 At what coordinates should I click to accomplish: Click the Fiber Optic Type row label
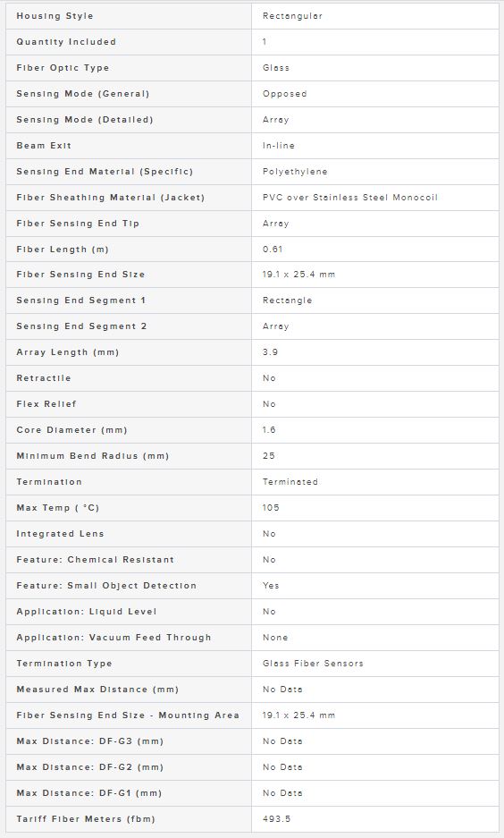[63, 68]
